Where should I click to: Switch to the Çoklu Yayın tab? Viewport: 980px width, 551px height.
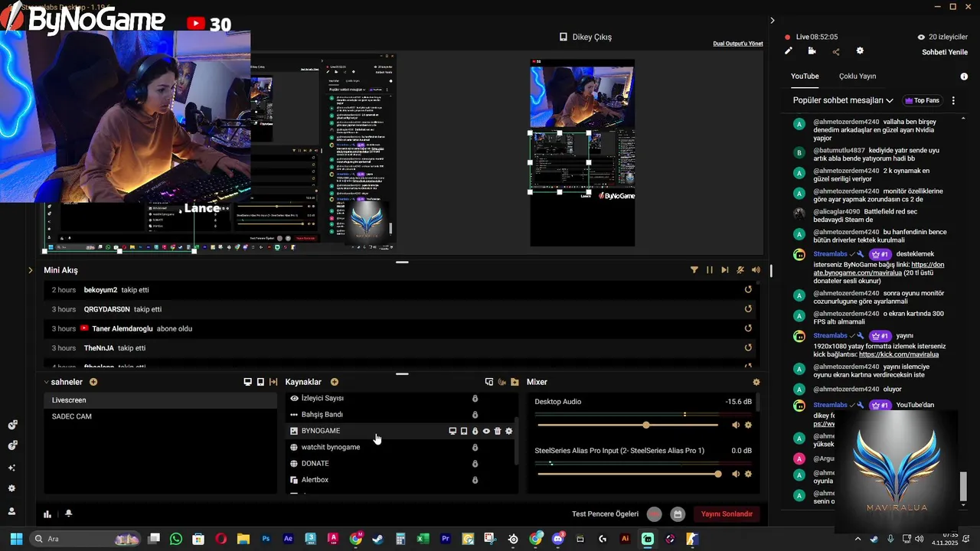click(x=857, y=77)
